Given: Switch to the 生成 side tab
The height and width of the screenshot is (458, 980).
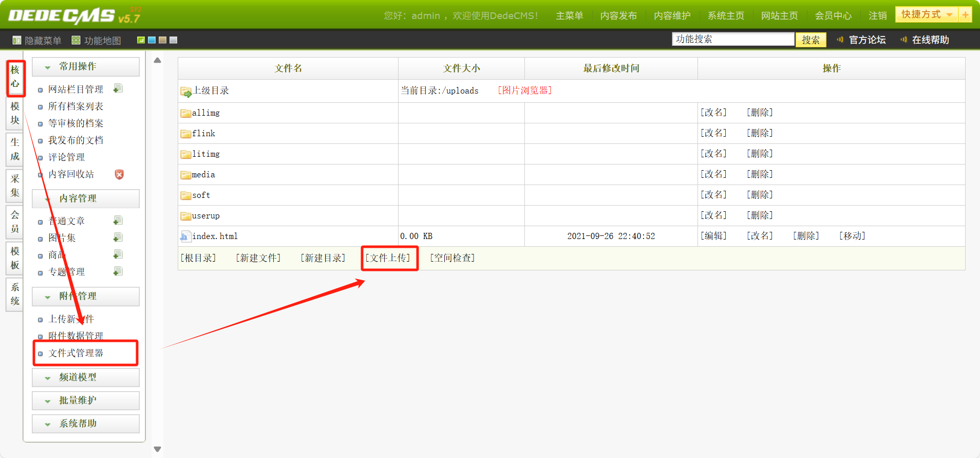Looking at the screenshot, I should pyautogui.click(x=15, y=150).
